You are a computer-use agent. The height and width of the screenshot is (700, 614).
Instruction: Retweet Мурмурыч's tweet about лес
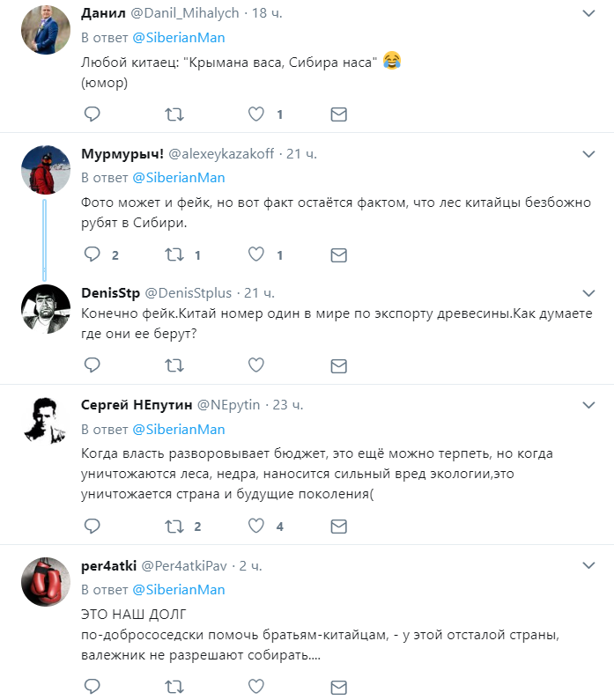174,255
